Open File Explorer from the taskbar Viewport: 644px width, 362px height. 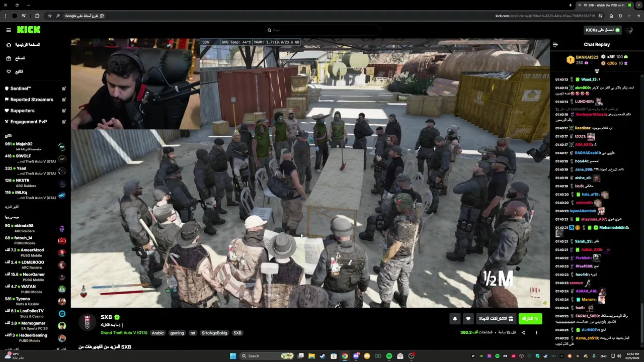point(311,356)
